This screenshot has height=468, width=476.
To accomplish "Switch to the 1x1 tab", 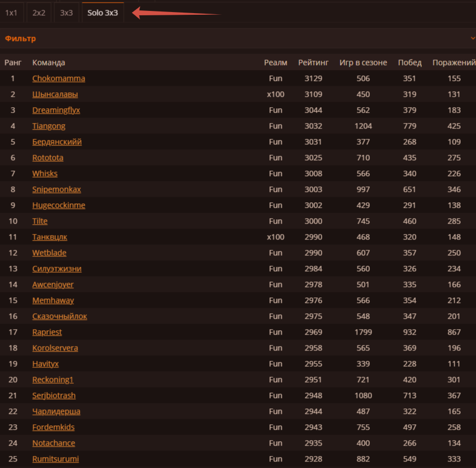I will point(11,13).
